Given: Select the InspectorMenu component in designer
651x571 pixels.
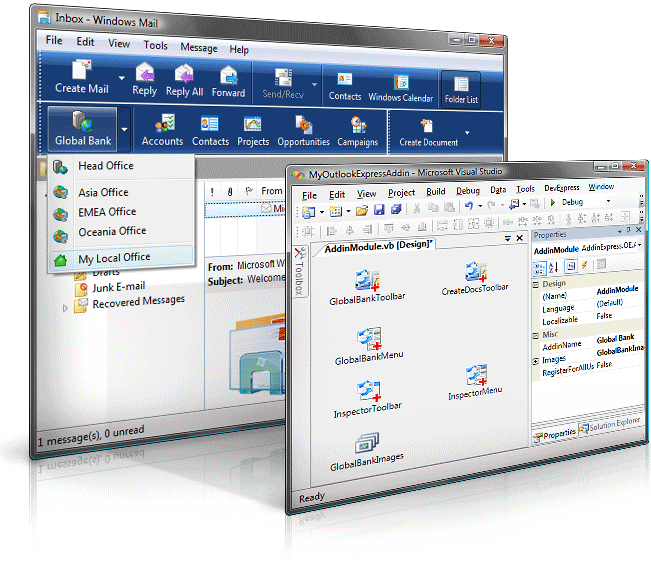Looking at the screenshot, I should point(475,382).
